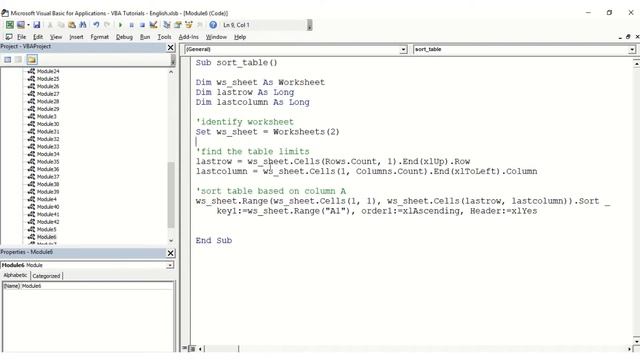This screenshot has height=360, width=640.
Task: Open the File menu
Action: pos(22,37)
